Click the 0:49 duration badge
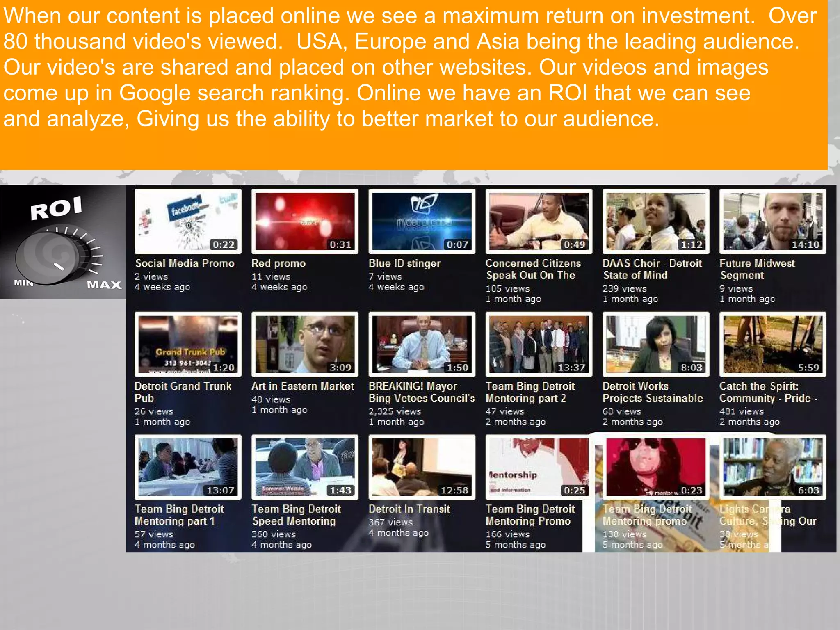Screen dimensions: 840x630 574,245
